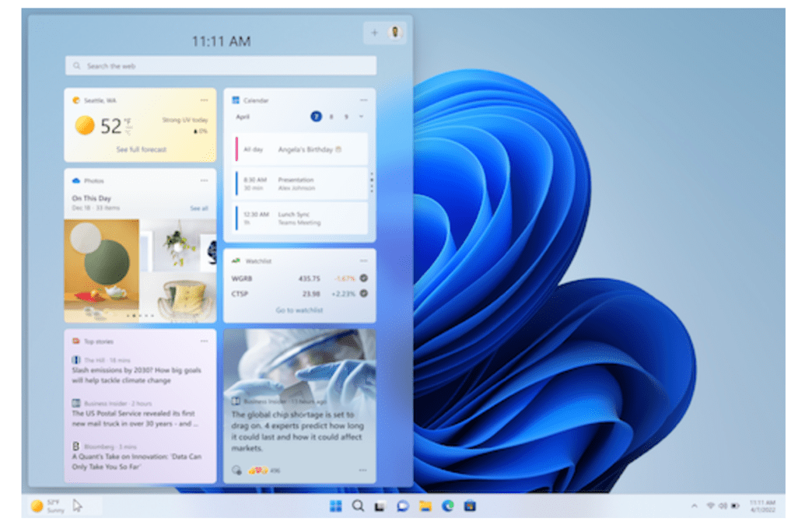Viewport: 798px width, 532px height.
Task: Click the Wi-Fi network tray icon
Action: coord(710,506)
